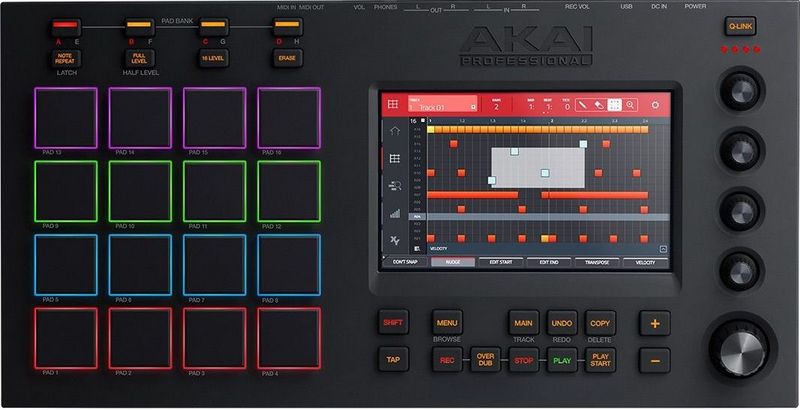Click the second Q-Link knob from top

[x=741, y=151]
